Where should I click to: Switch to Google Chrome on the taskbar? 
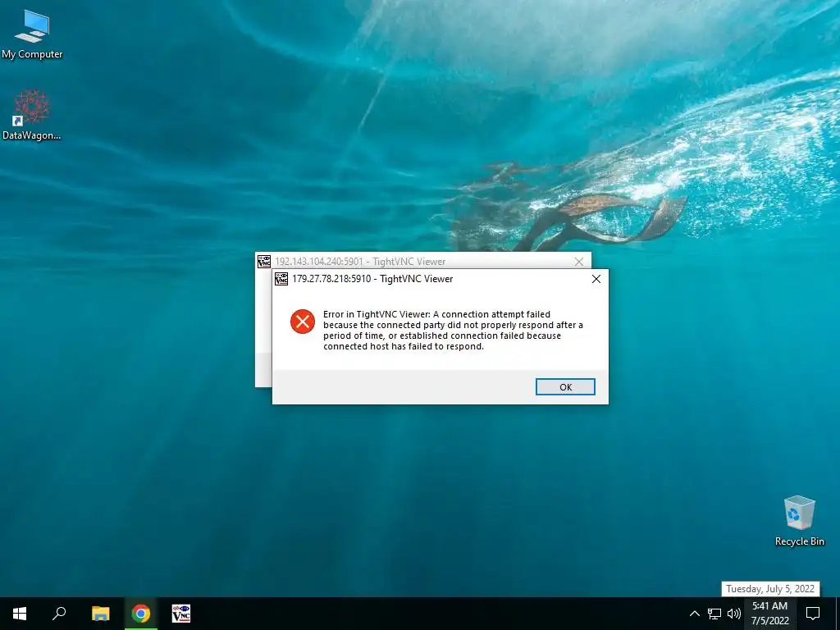point(141,614)
